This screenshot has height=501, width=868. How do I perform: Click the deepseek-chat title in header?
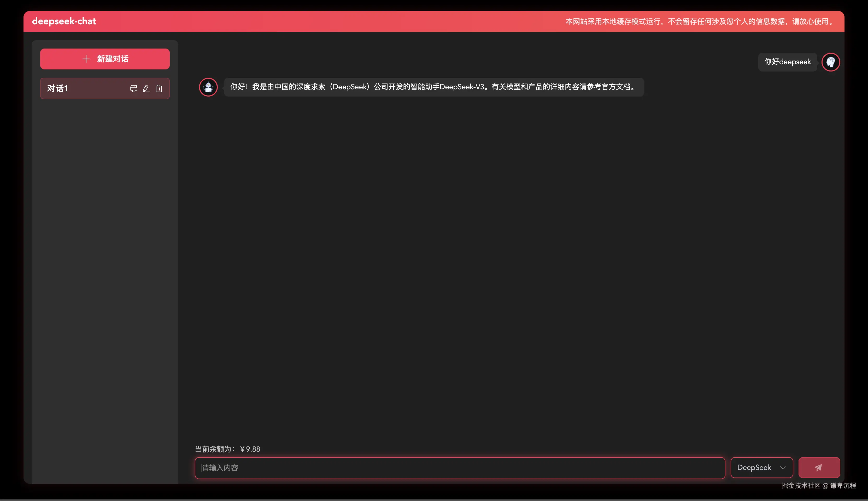pos(64,21)
